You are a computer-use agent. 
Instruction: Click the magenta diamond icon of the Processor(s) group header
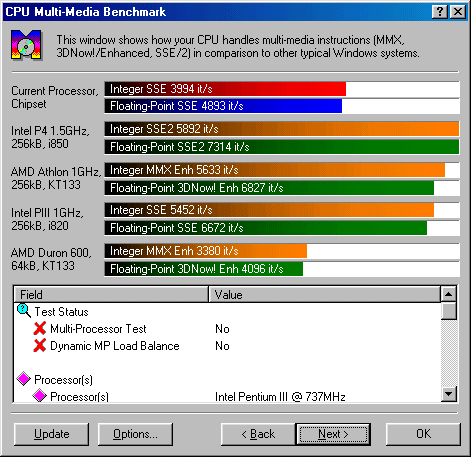point(24,379)
